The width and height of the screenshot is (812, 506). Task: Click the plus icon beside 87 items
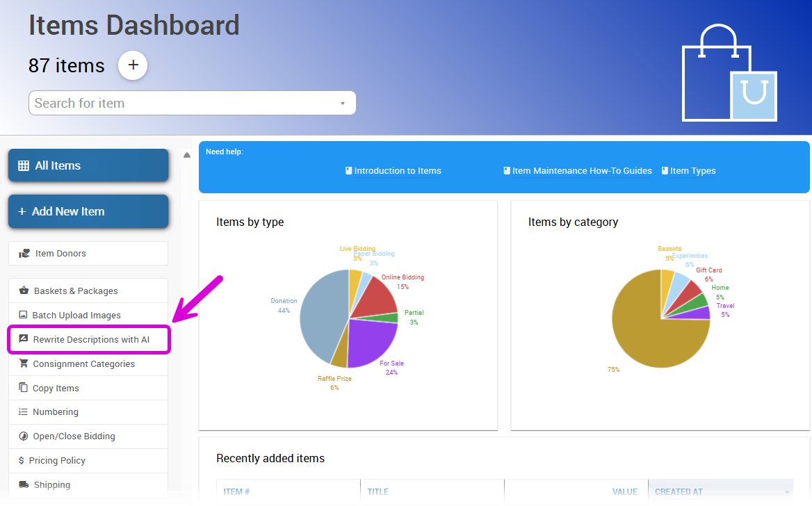coord(133,65)
